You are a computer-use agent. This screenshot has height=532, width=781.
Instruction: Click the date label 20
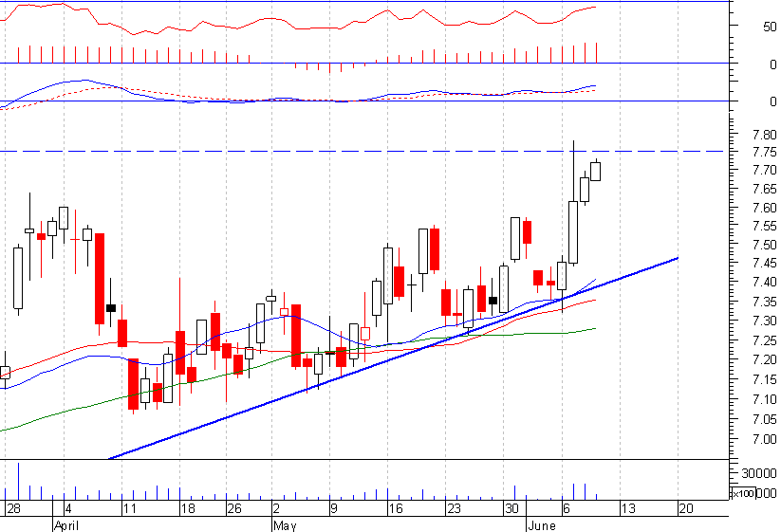point(686,508)
